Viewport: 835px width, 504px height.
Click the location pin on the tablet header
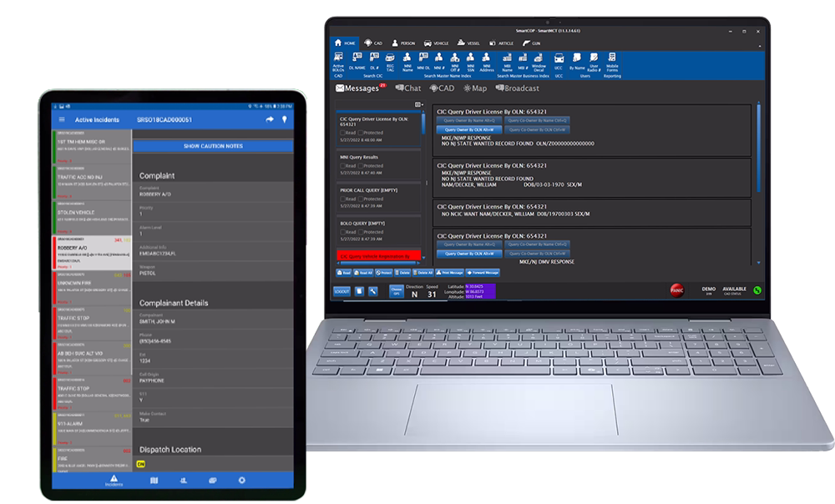285,119
